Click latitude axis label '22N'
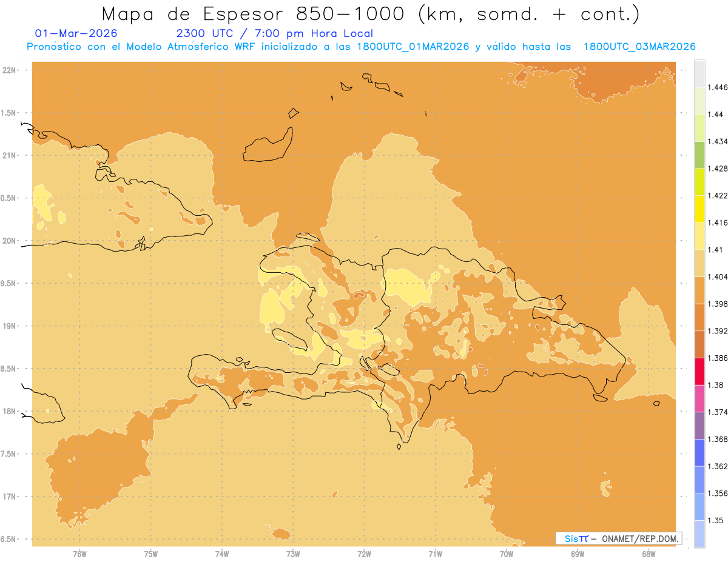Image resolution: width=728 pixels, height=562 pixels. [10, 70]
